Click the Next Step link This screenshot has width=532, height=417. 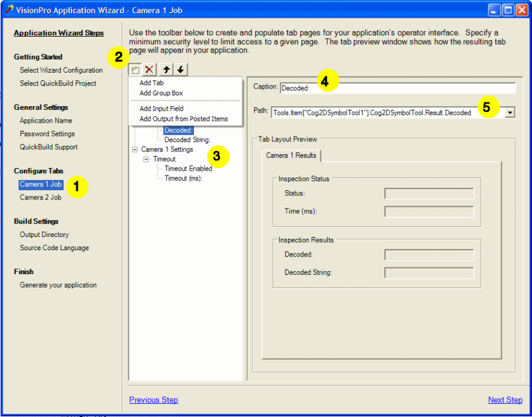505,399
